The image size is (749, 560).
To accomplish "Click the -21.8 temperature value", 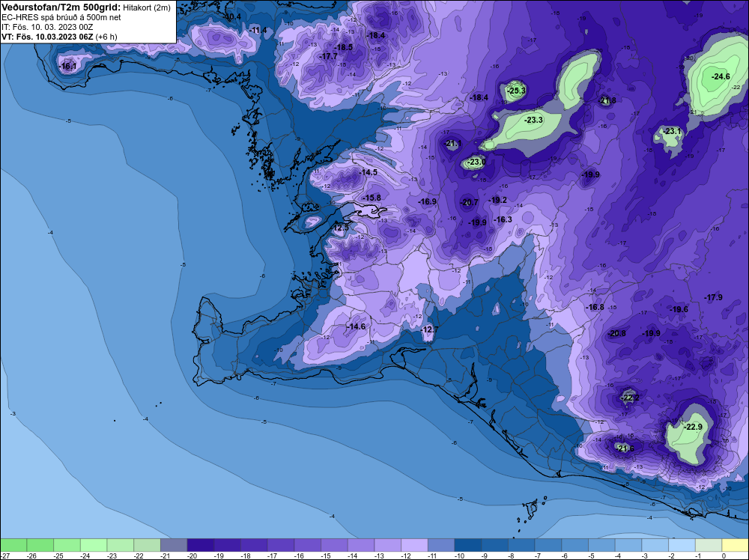I will [607, 101].
